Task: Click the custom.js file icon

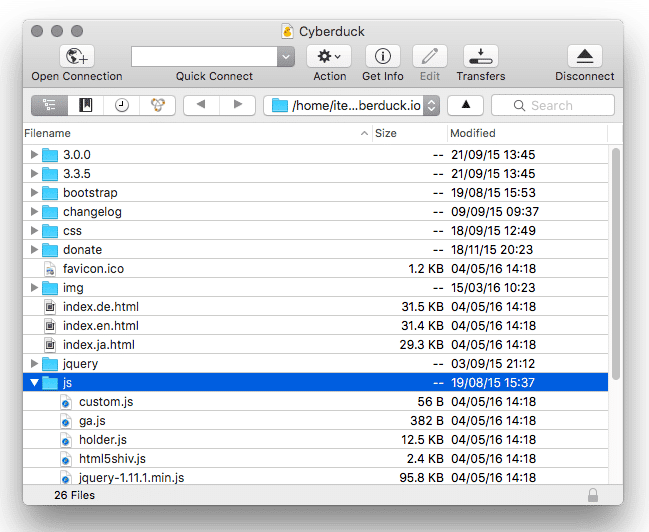Action: pos(65,402)
